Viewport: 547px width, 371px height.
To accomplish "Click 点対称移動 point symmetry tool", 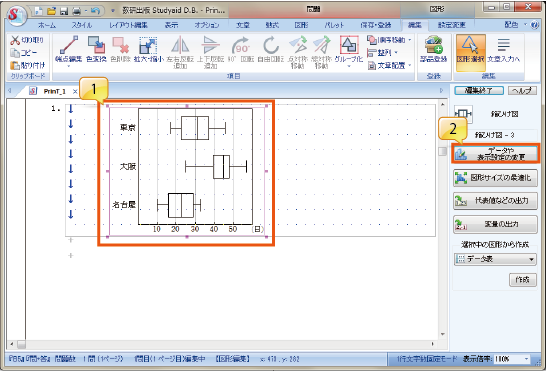I will [x=297, y=52].
